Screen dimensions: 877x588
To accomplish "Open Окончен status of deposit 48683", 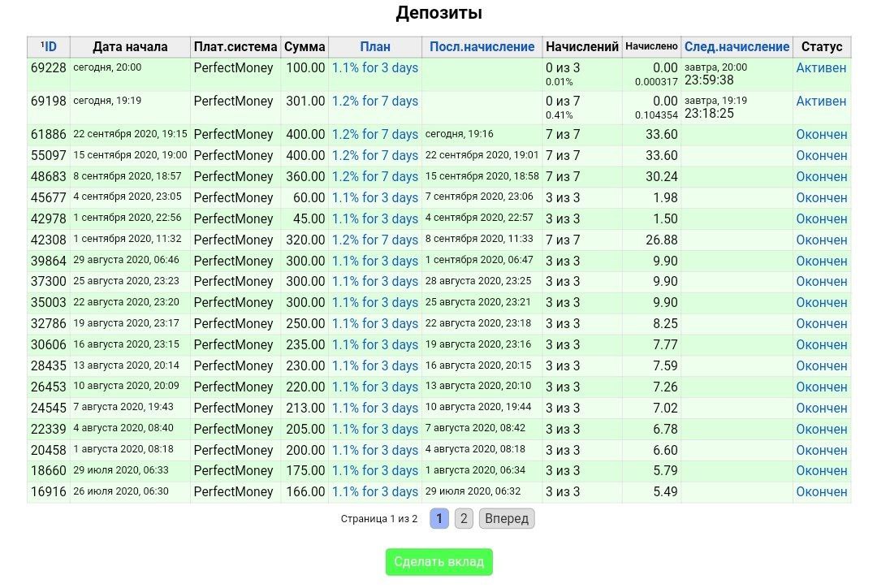I will [x=822, y=177].
